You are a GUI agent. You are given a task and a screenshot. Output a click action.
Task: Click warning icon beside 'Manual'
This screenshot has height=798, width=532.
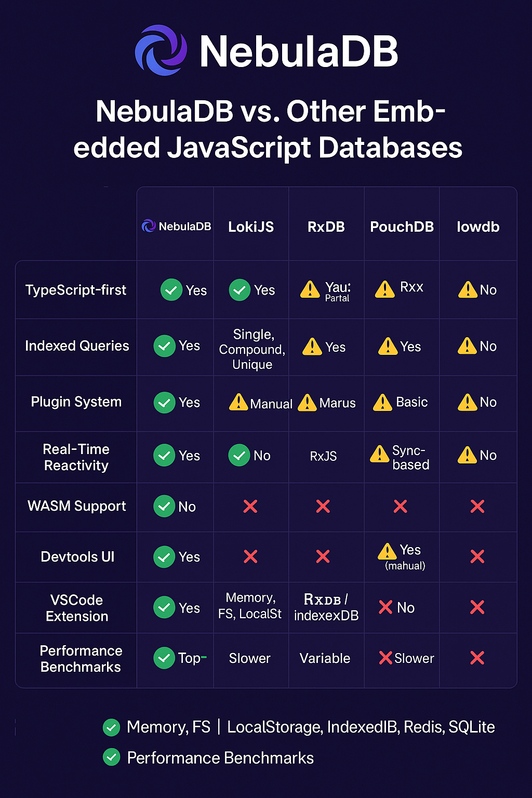click(238, 402)
